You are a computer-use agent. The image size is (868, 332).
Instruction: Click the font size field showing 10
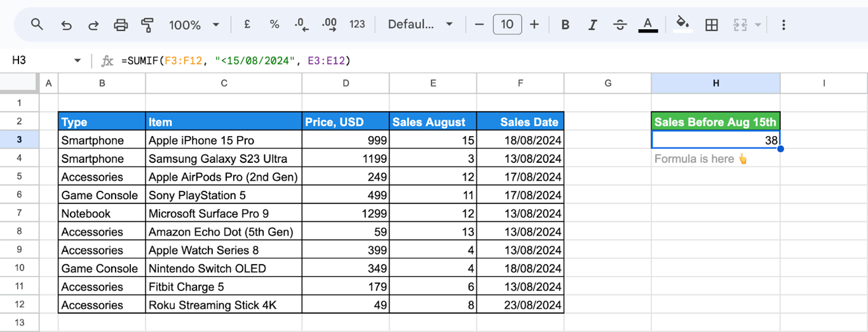point(506,24)
